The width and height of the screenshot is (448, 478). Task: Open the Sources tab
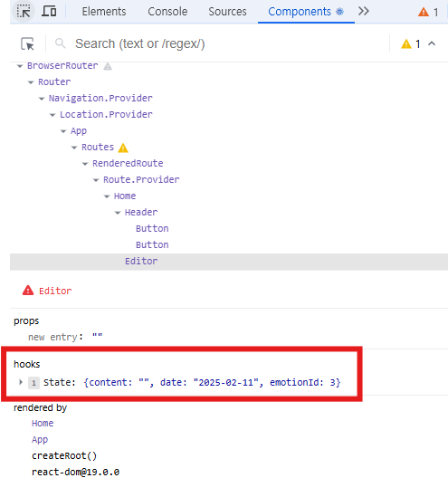(227, 12)
